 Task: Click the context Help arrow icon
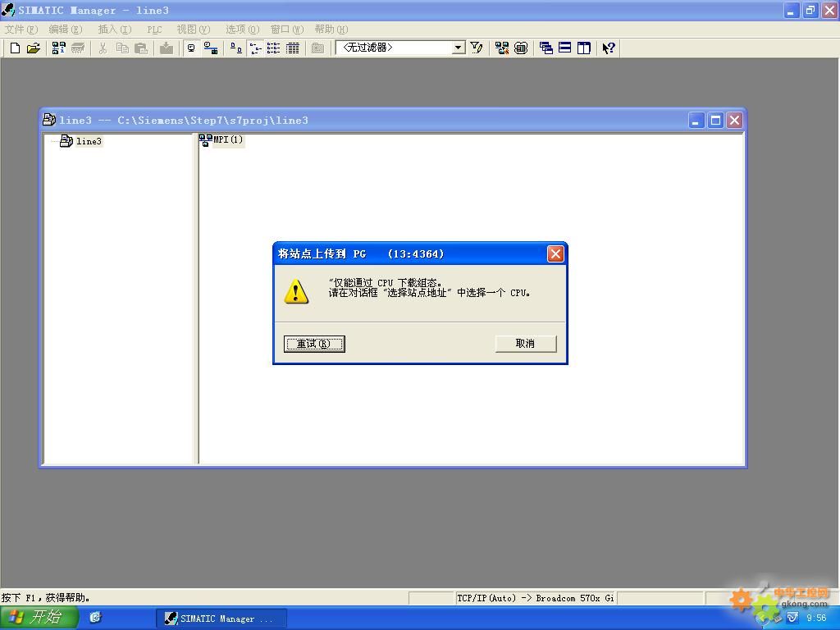(609, 48)
